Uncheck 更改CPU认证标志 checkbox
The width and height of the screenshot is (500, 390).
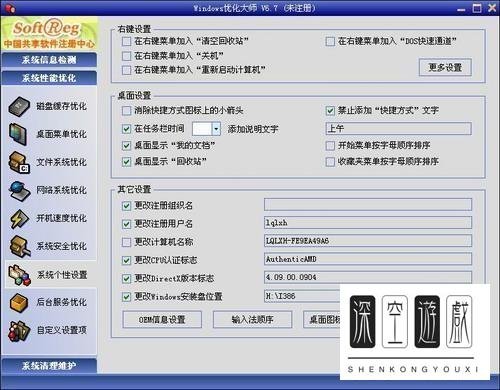[126, 260]
